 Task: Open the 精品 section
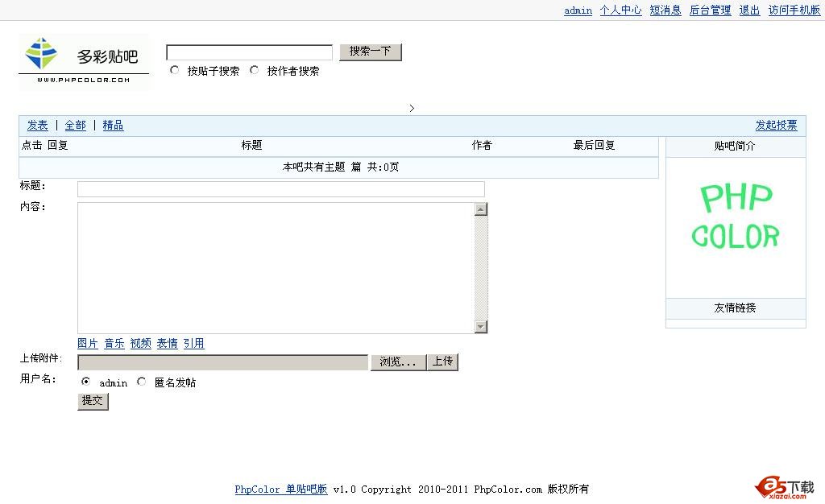(113, 126)
